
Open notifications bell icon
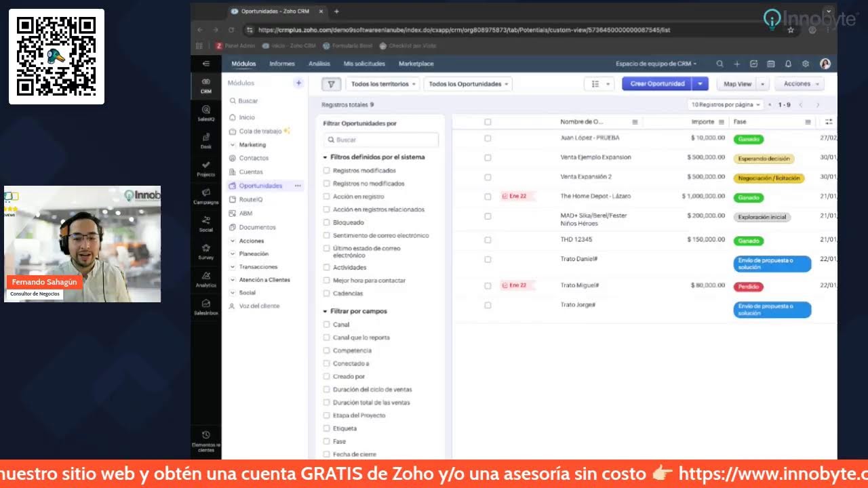(x=788, y=64)
